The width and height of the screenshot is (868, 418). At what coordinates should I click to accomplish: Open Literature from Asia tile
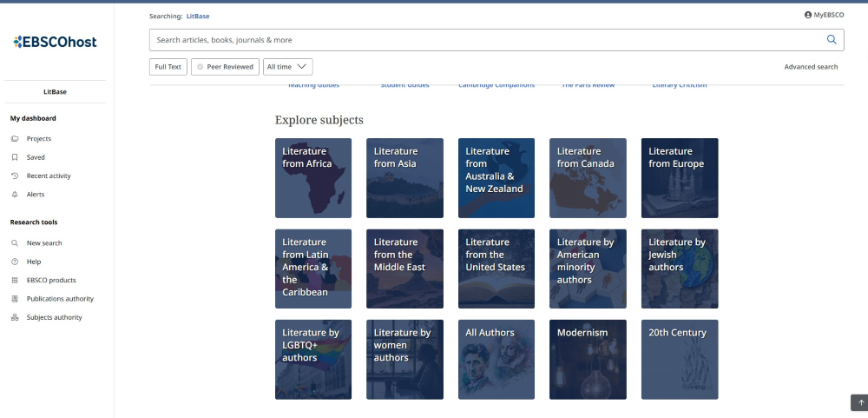(404, 178)
